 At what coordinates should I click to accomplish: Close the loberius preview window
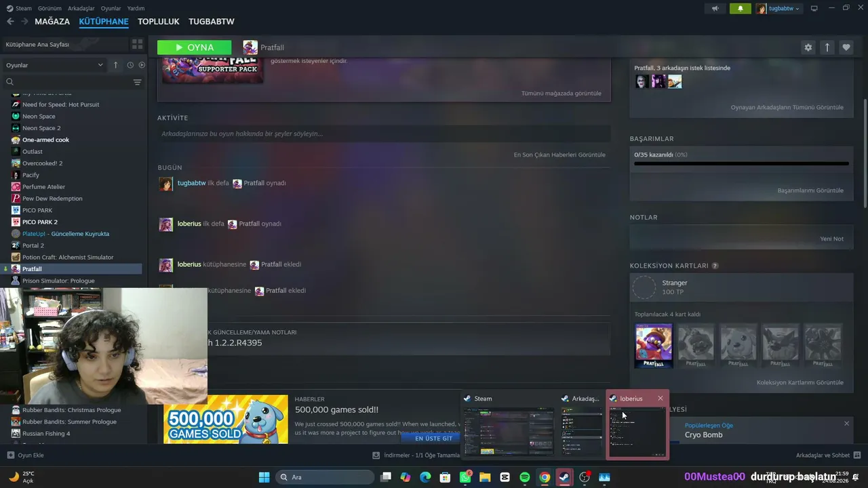coord(660,399)
